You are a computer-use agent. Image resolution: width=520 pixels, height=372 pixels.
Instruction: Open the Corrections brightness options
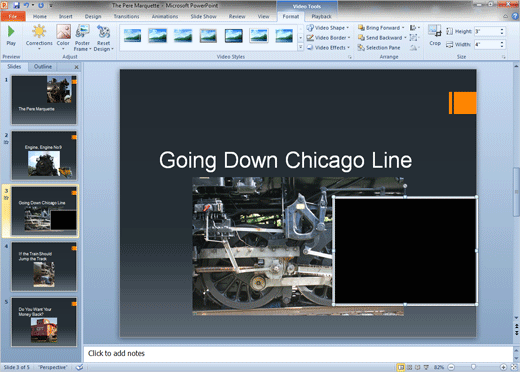coord(39,37)
